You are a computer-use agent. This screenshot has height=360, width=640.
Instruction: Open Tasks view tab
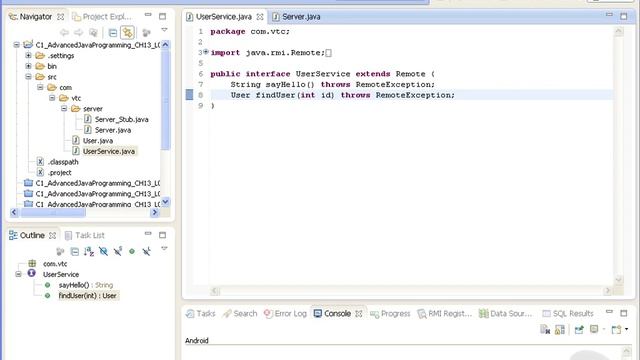click(x=200, y=313)
